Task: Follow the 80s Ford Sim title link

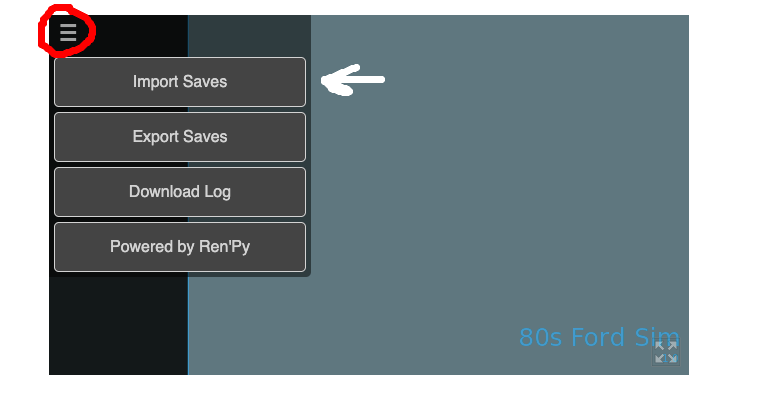Action: pos(599,337)
